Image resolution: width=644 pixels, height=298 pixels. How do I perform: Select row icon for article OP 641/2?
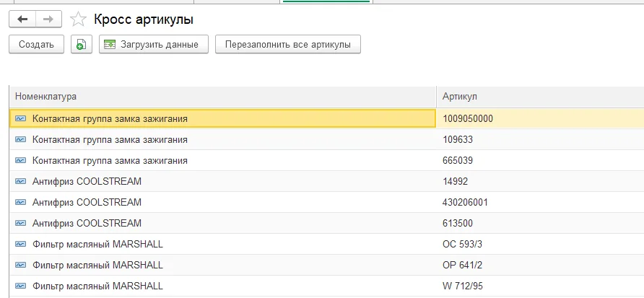tap(20, 265)
